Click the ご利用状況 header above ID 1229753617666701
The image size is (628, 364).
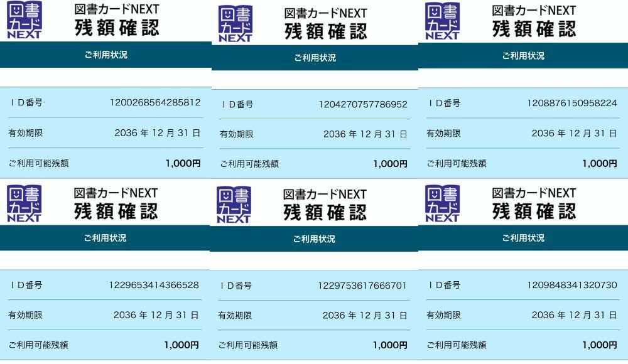click(x=314, y=239)
